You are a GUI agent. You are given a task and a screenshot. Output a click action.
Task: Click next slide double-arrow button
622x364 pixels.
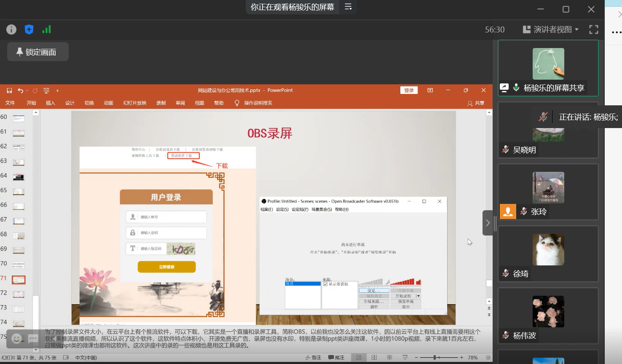(x=489, y=314)
